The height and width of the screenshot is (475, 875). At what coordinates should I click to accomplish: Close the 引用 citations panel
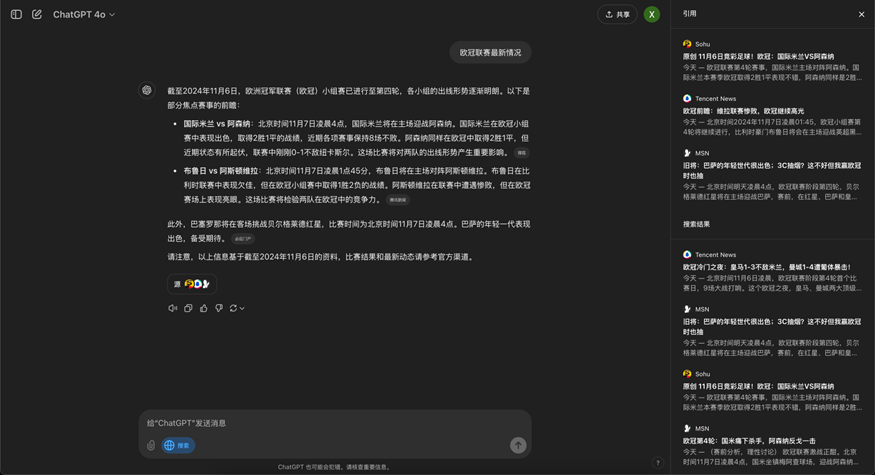[x=861, y=15]
